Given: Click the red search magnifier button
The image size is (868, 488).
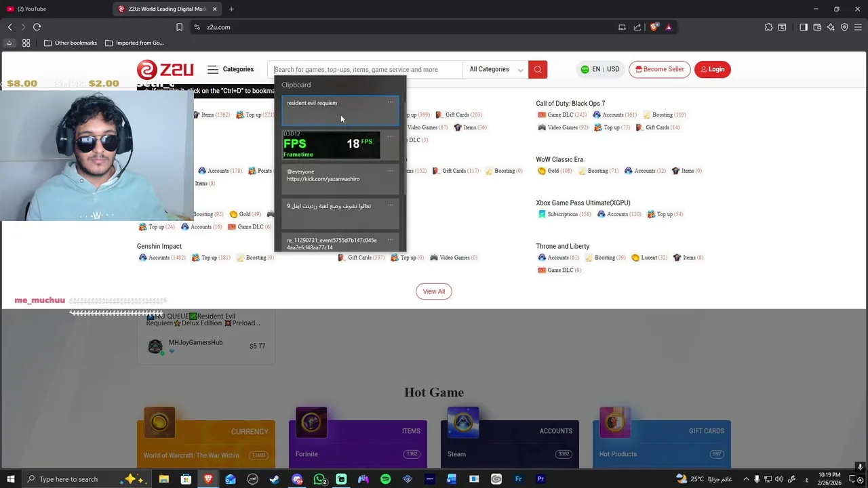Looking at the screenshot, I should tap(538, 69).
